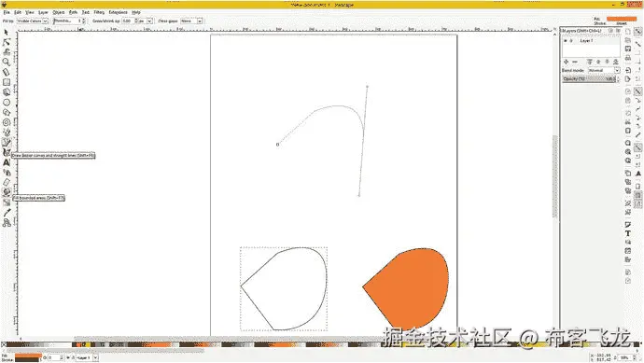Screen dimensions: 644x363
Task: Toggle current layer lock in status bar
Action: tap(73, 358)
